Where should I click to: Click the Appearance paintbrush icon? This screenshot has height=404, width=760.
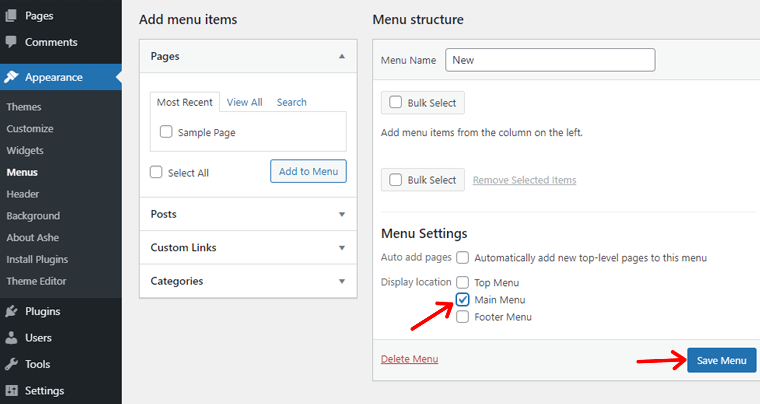(x=11, y=77)
